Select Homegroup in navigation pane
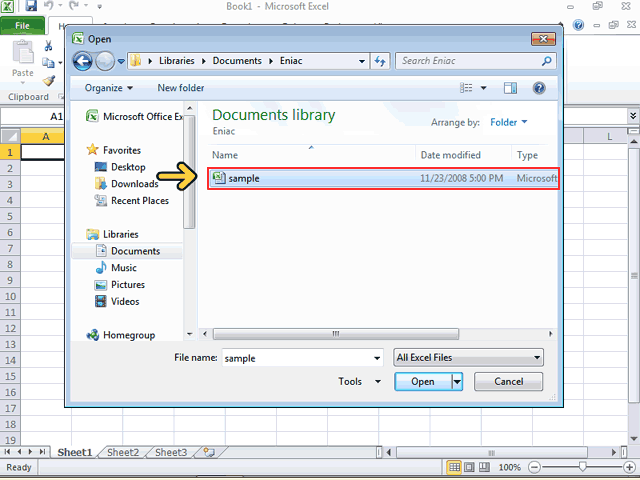 120,335
